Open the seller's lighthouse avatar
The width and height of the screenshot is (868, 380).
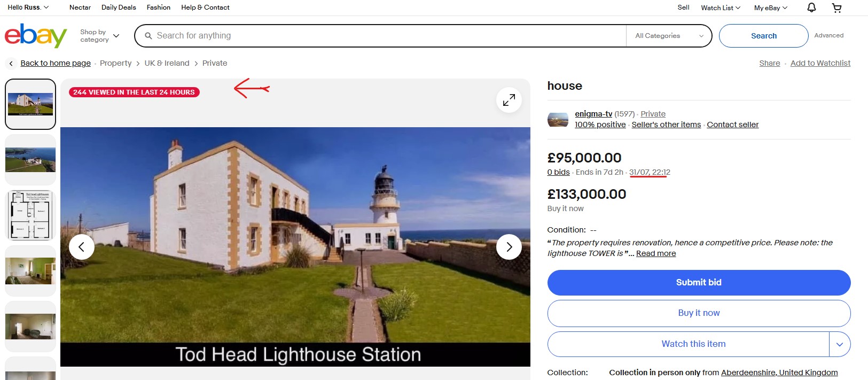(x=558, y=119)
